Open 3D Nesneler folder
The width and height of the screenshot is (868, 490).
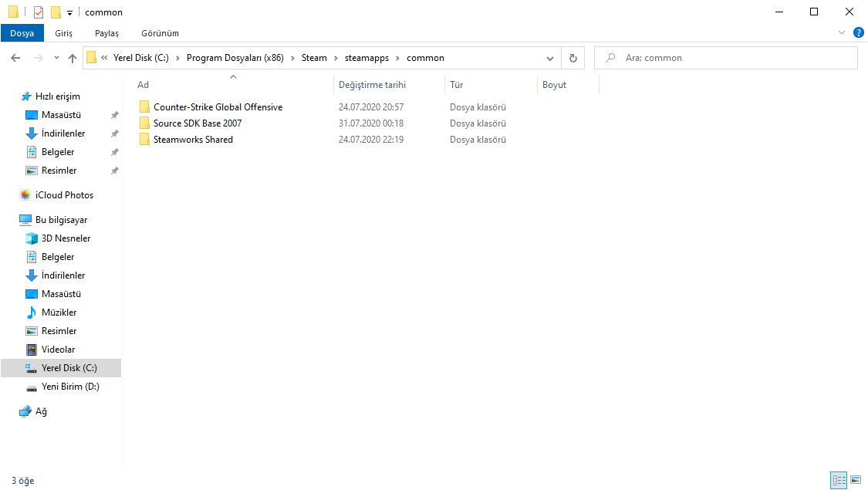coord(66,238)
